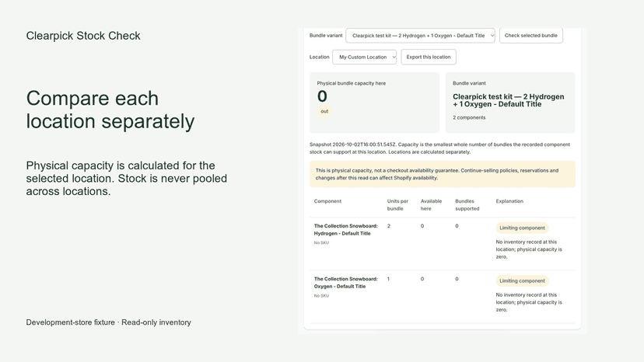Click Export this location button
The width and height of the screenshot is (644, 362).
(x=429, y=57)
